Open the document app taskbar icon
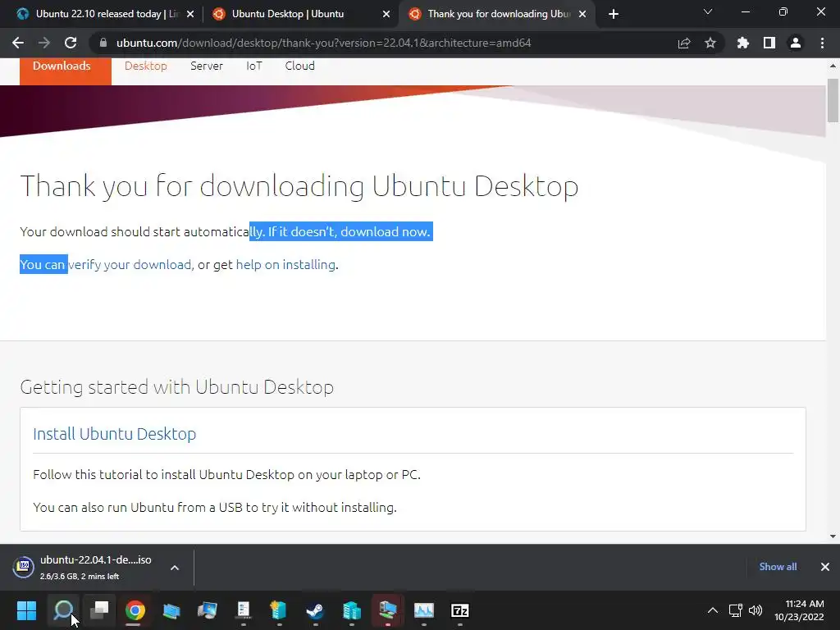The height and width of the screenshot is (630, 840). pyautogui.click(x=243, y=610)
